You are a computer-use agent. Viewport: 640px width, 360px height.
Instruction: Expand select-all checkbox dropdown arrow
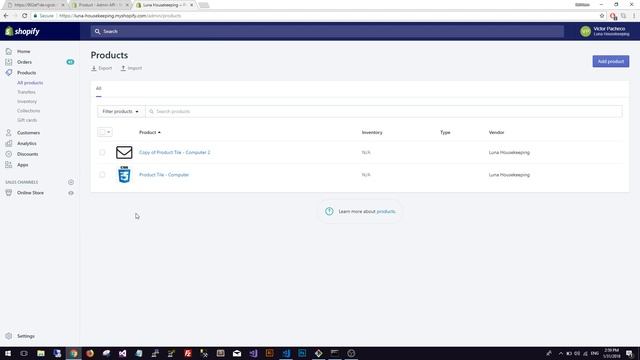tap(109, 132)
